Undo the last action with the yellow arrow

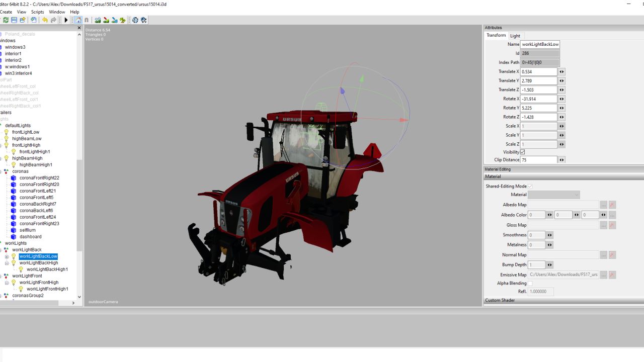coord(45,20)
